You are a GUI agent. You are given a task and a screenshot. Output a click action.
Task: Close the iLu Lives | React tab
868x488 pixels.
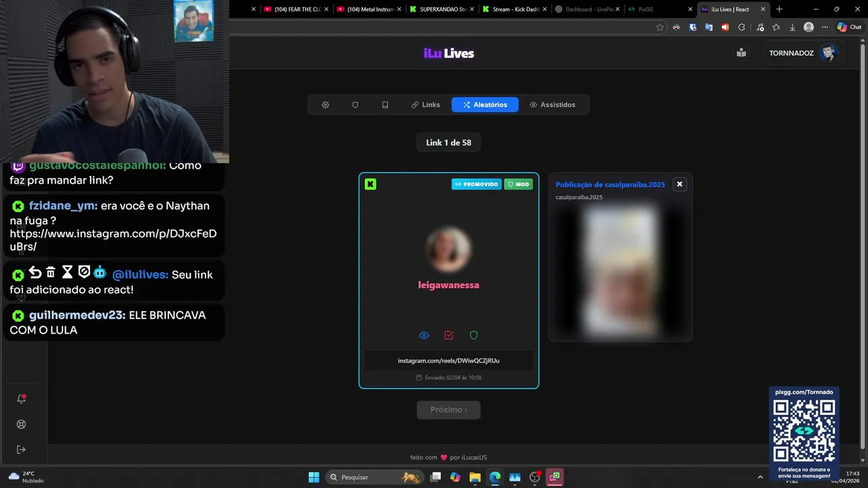(763, 9)
